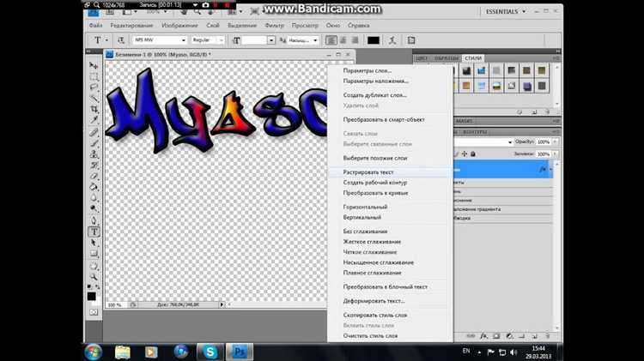Enable center text alignment
This screenshot has width=644, height=361.
click(x=343, y=40)
